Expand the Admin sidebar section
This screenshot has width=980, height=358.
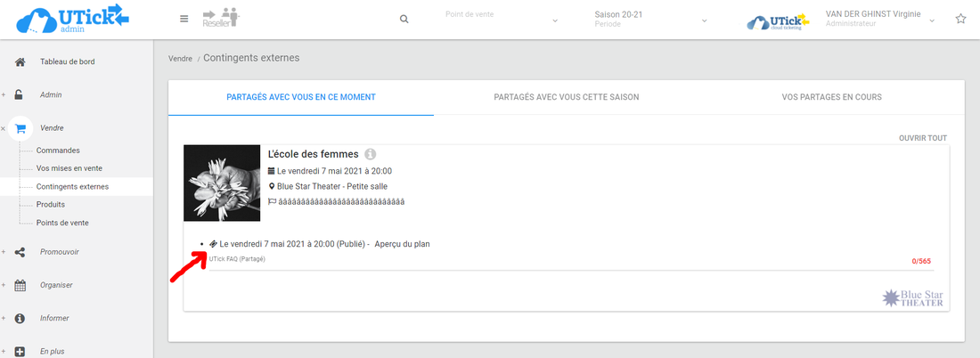coord(50,94)
